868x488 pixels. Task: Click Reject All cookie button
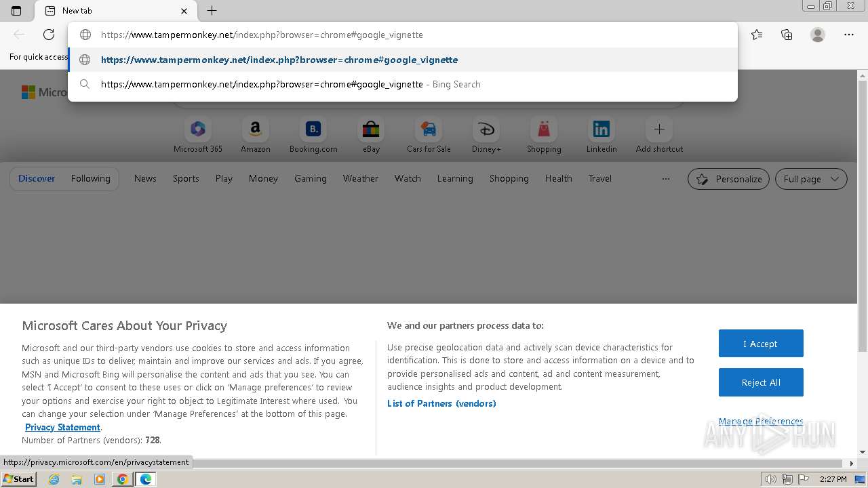[x=761, y=382]
